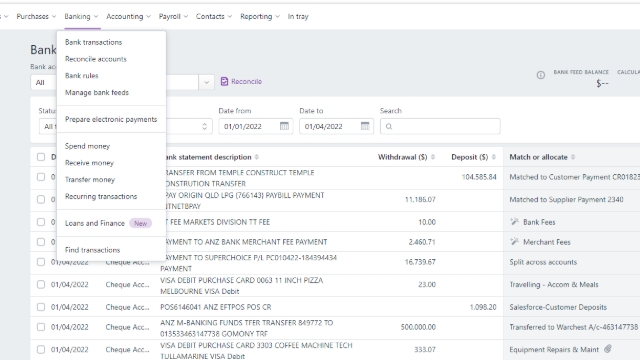Viewport: 640px width, 360px height.
Task: Expand the Payroll menu
Action: (x=173, y=16)
